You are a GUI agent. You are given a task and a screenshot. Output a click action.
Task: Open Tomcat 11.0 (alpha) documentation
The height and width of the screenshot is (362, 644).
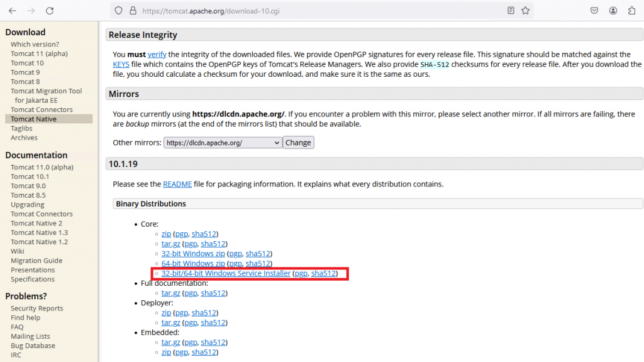(42, 167)
